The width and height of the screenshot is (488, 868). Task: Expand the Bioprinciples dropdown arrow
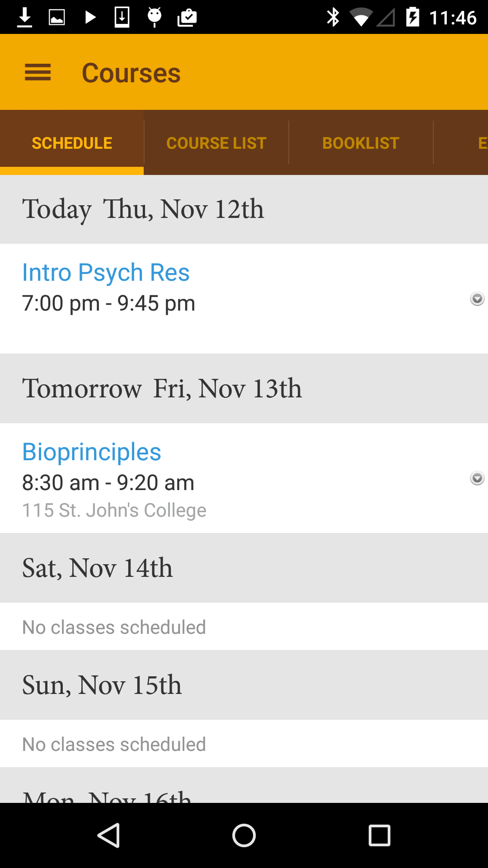pyautogui.click(x=477, y=478)
